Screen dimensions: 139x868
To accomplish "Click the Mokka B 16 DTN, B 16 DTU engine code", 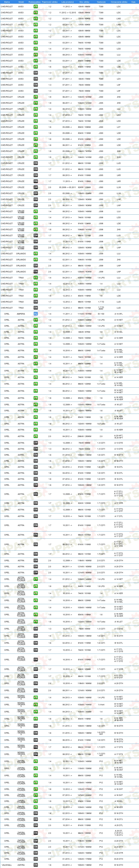I will (119, 740).
